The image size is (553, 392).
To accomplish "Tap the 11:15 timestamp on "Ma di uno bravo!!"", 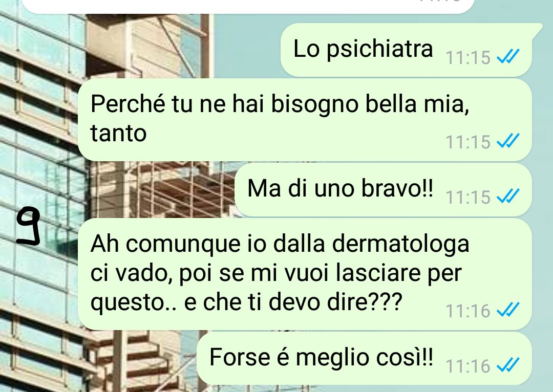I will [x=468, y=198].
